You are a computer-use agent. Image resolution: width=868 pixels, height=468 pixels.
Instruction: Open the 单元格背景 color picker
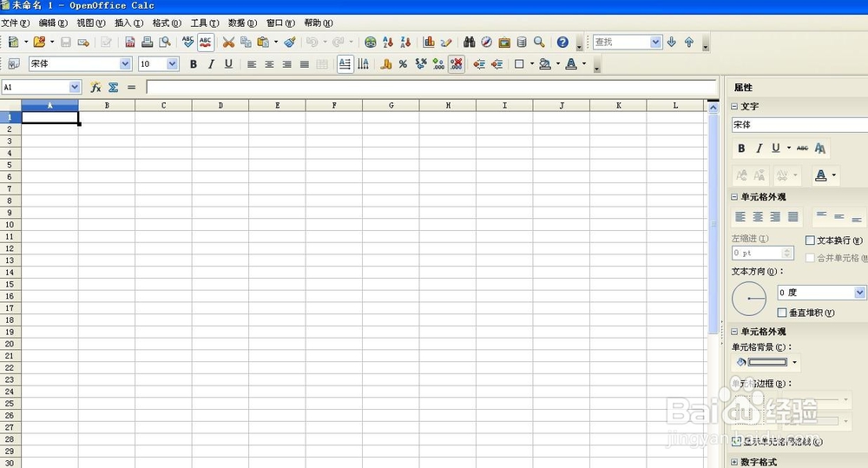766,362
